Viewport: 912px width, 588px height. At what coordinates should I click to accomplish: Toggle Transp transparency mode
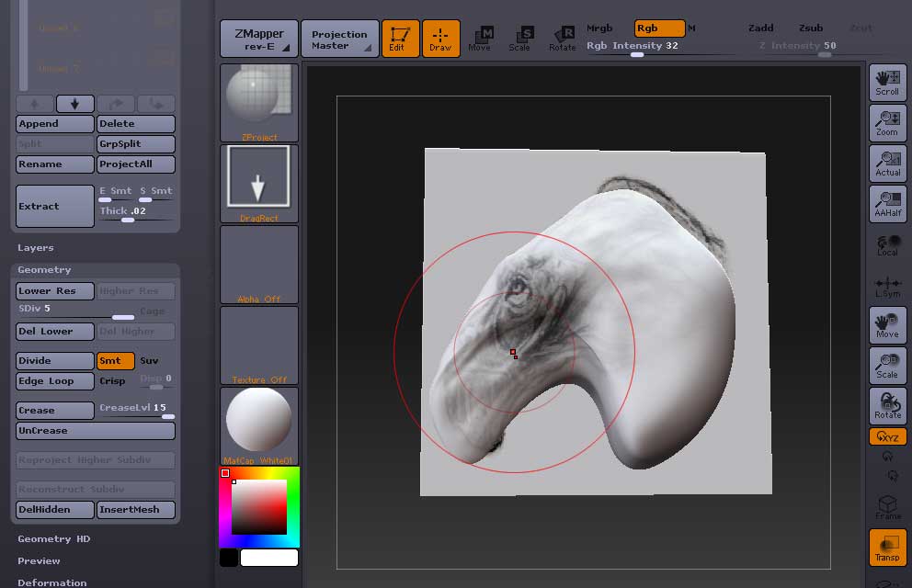[x=887, y=548]
